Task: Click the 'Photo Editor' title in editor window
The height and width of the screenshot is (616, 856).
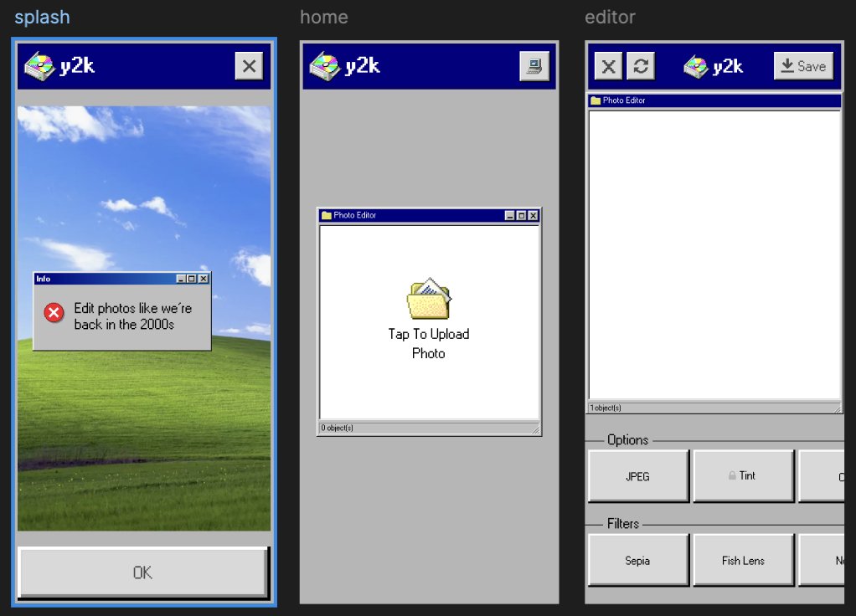Action: (x=624, y=100)
